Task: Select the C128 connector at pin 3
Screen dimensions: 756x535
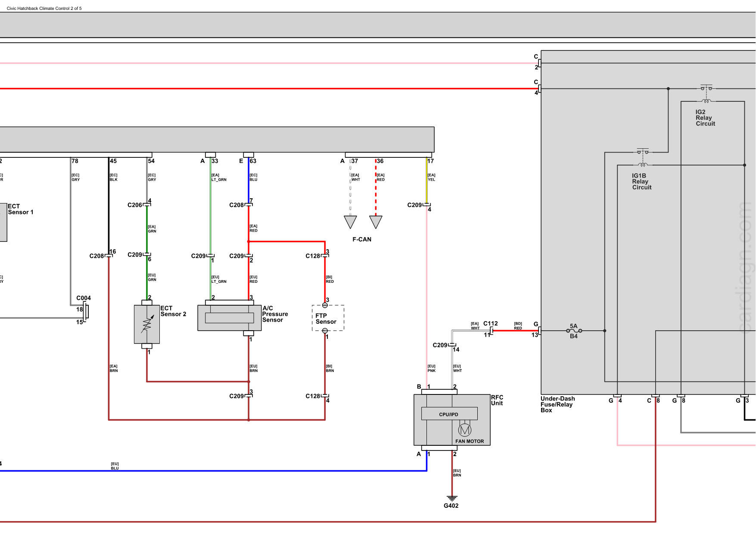Action: coord(325,256)
